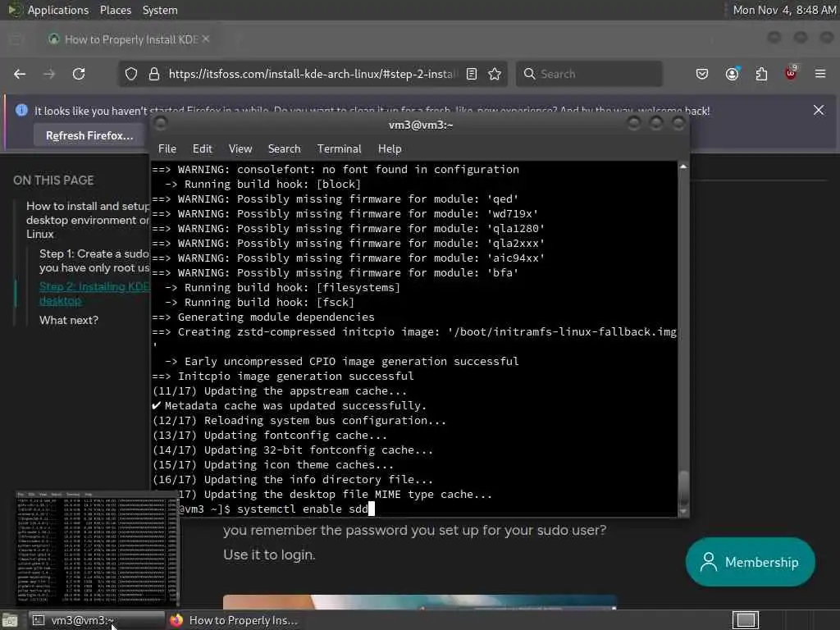Click warning line for module 'qla1280'

[x=348, y=228]
